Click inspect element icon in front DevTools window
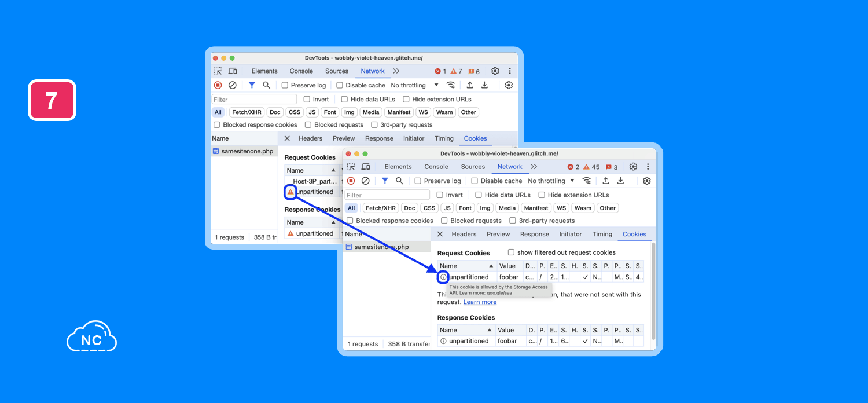The image size is (868, 403). pyautogui.click(x=351, y=167)
